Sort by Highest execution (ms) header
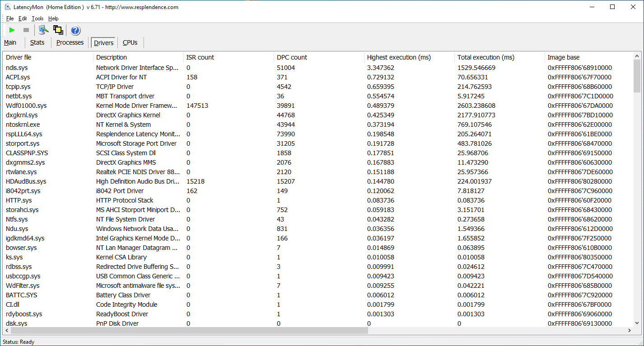The width and height of the screenshot is (644, 346). pyautogui.click(x=409, y=57)
